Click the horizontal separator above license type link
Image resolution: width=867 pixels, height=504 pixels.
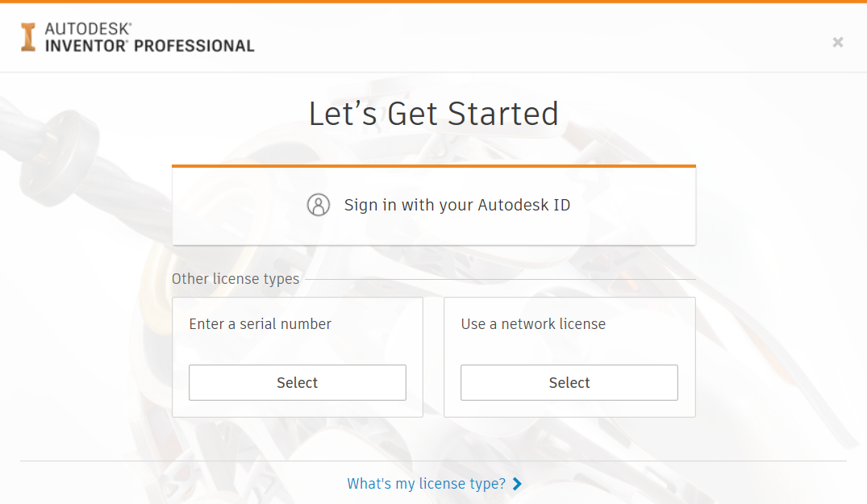tap(434, 461)
